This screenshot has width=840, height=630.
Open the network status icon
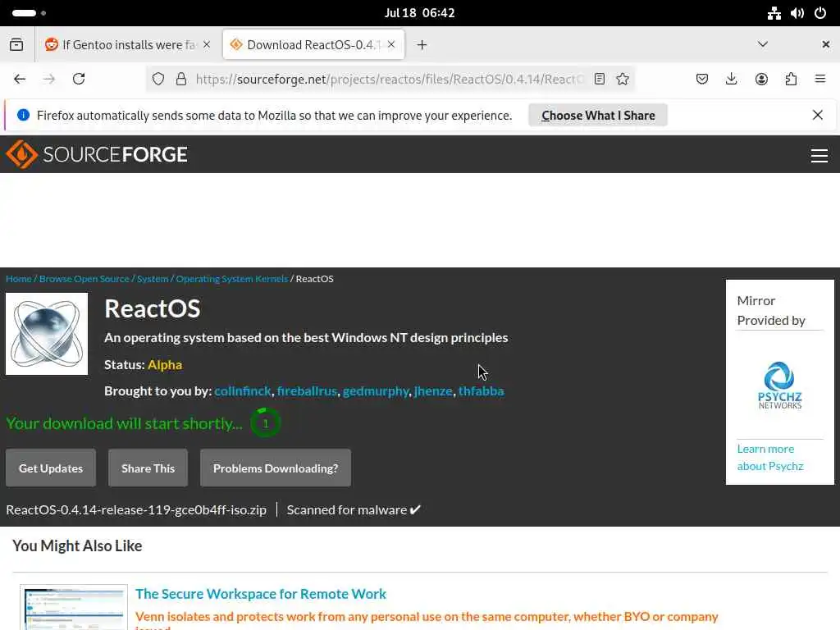(x=774, y=13)
